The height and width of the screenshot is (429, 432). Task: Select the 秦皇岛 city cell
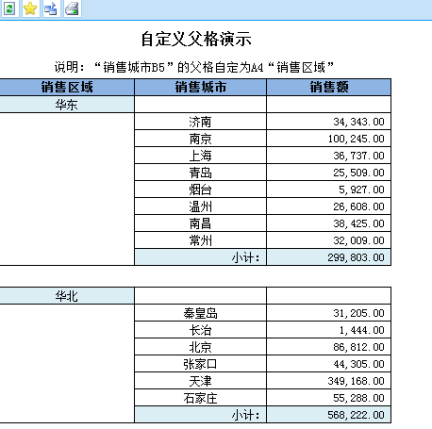200,313
